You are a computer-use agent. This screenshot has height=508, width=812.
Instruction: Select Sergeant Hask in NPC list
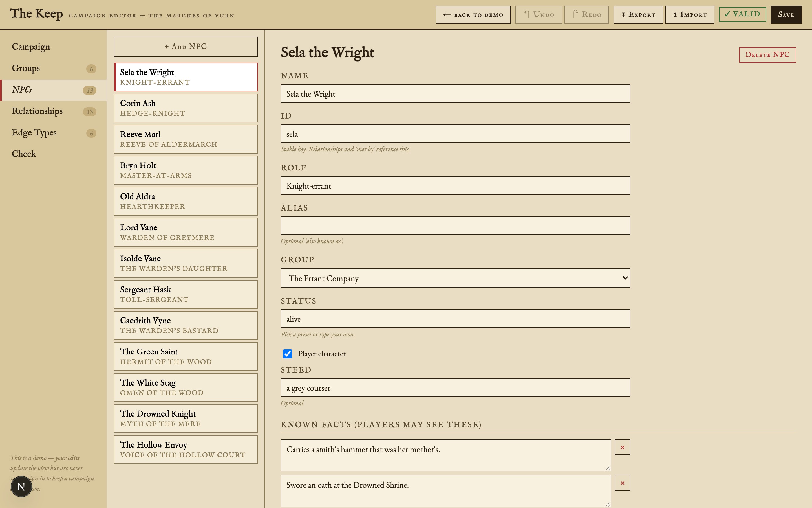186,294
